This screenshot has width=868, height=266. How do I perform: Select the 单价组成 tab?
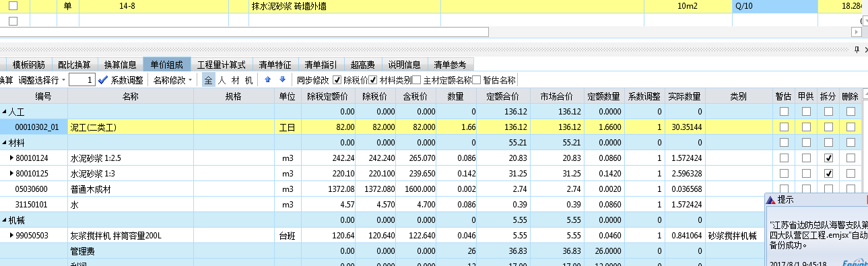167,65
